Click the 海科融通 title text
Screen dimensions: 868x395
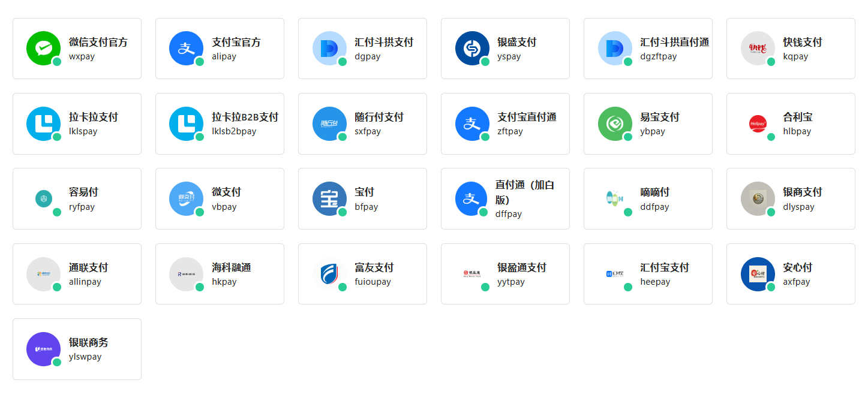click(x=232, y=268)
